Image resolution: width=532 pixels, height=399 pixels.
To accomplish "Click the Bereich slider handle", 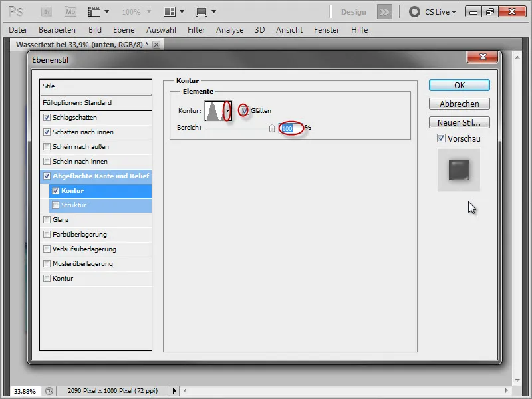I will pyautogui.click(x=272, y=128).
